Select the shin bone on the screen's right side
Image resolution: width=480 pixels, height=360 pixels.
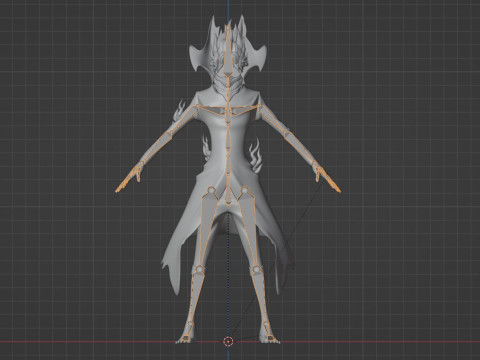pyautogui.click(x=261, y=296)
